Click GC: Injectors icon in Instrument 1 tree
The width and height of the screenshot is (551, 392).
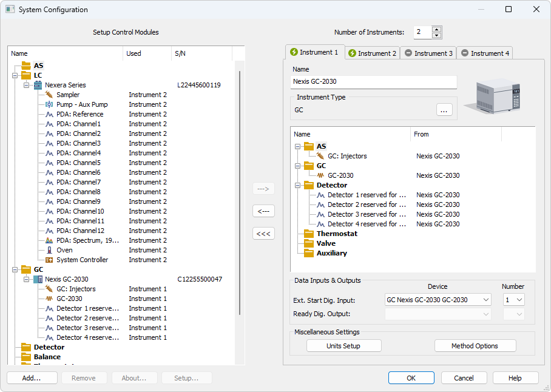point(320,156)
